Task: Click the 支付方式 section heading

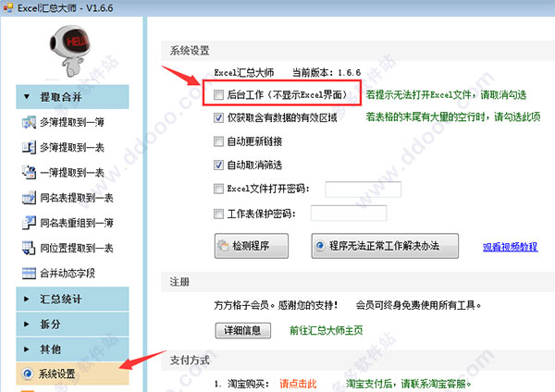Action: coord(190,361)
